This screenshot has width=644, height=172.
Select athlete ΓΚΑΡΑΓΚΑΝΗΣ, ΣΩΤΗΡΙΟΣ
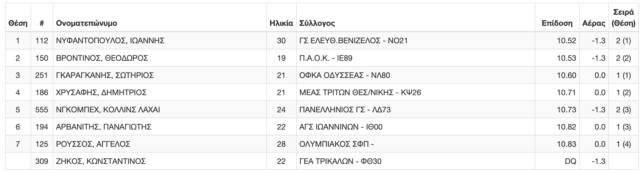tap(105, 75)
